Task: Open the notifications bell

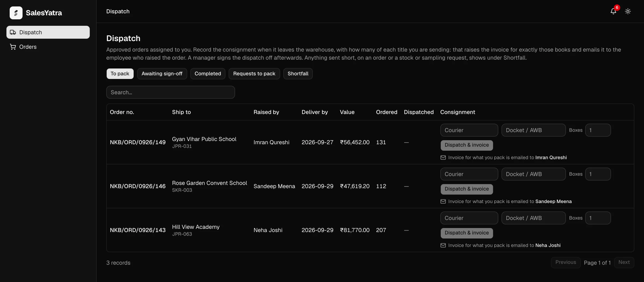Action: [613, 11]
